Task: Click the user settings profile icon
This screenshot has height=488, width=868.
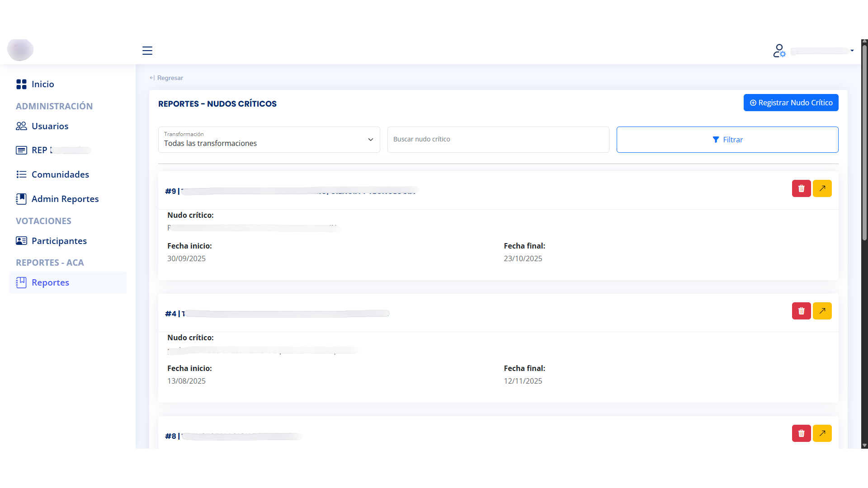Action: (x=779, y=51)
